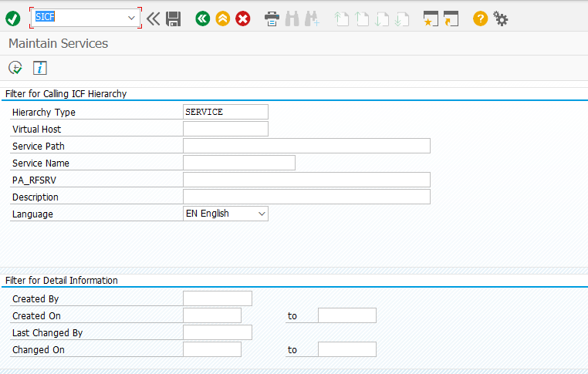
Task: Click the red Cancel X icon
Action: pyautogui.click(x=243, y=19)
